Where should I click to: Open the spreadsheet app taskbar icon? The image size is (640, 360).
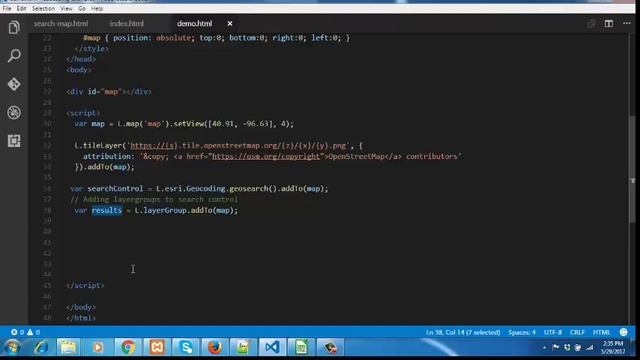(301, 347)
